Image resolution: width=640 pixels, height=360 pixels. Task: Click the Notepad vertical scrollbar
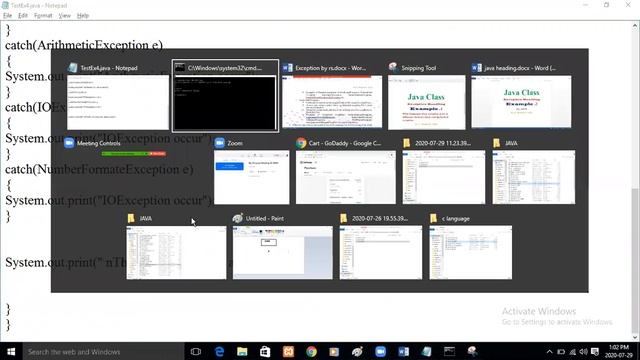635,181
